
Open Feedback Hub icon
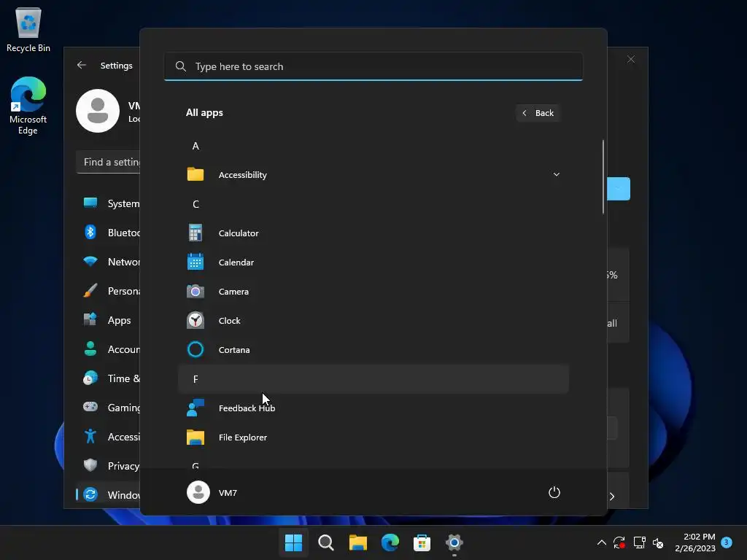196,408
